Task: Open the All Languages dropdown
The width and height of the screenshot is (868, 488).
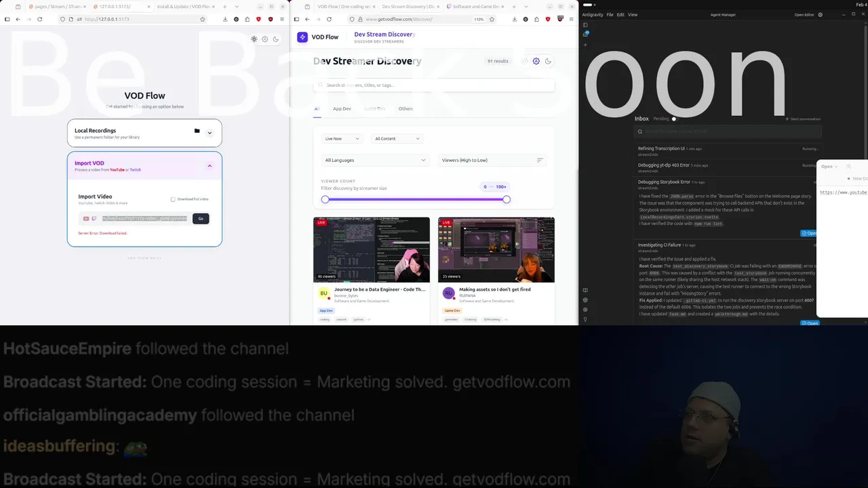Action: pos(375,160)
